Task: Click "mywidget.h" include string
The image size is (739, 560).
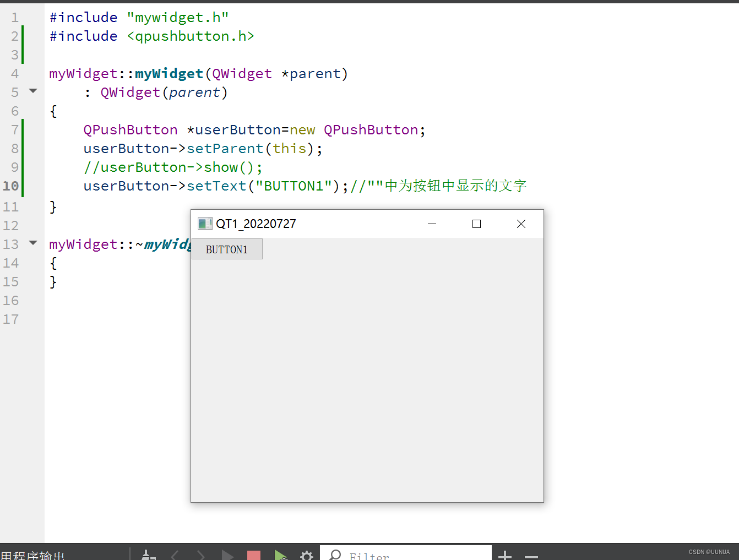Action: point(178,18)
